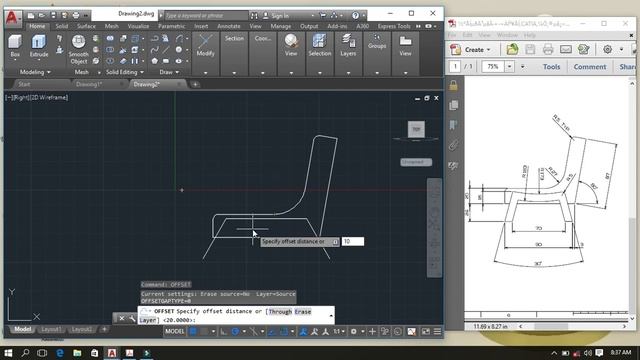
Task: Click the AutoCAD application menu logo
Action: (x=13, y=18)
